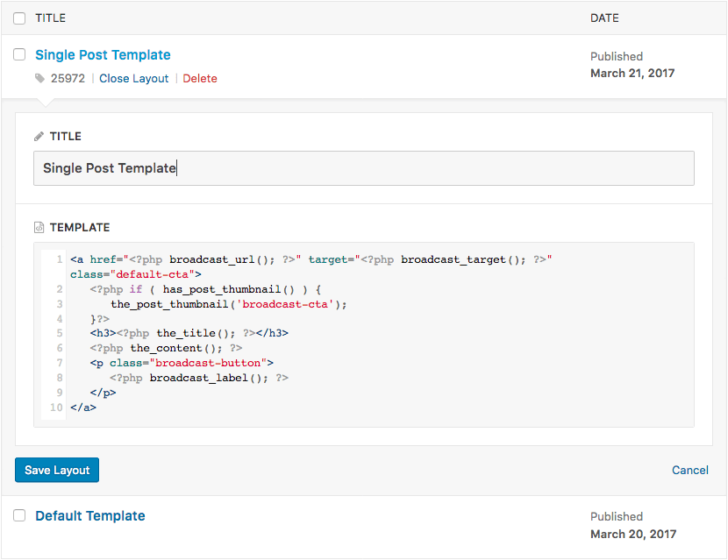728x560 pixels.
Task: Click the layout ID number 25972
Action: pos(68,78)
